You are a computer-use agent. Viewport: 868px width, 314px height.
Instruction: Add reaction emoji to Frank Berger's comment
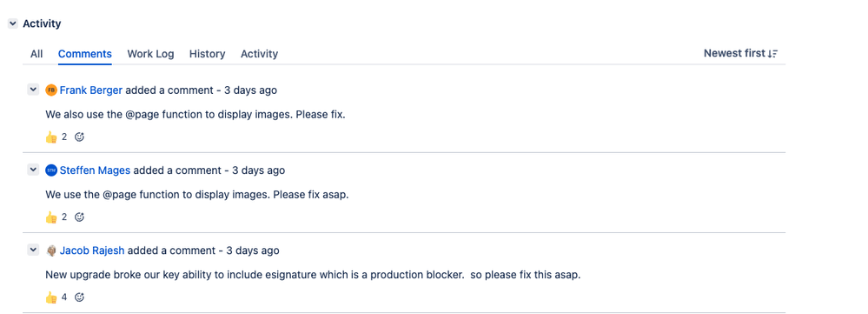click(x=79, y=137)
